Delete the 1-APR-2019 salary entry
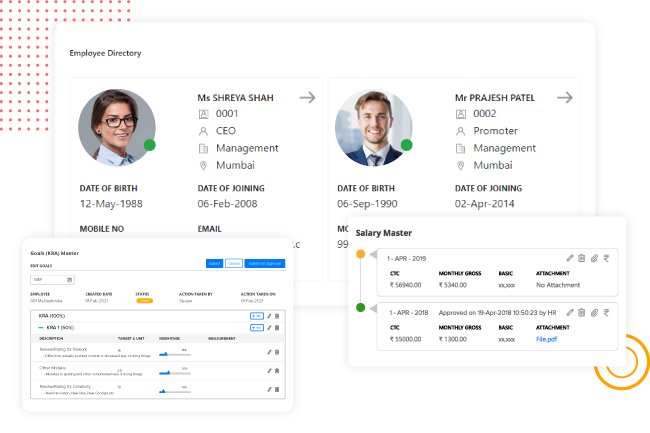 pyautogui.click(x=582, y=258)
